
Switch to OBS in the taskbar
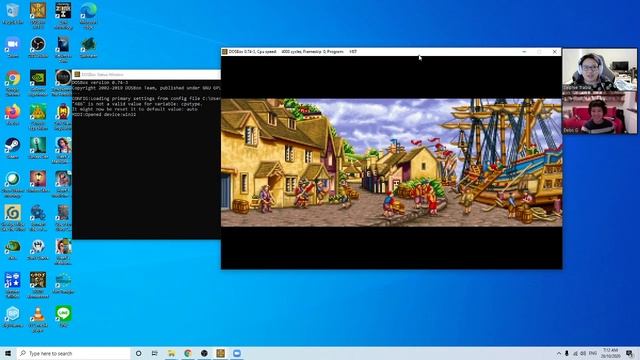tap(204, 353)
